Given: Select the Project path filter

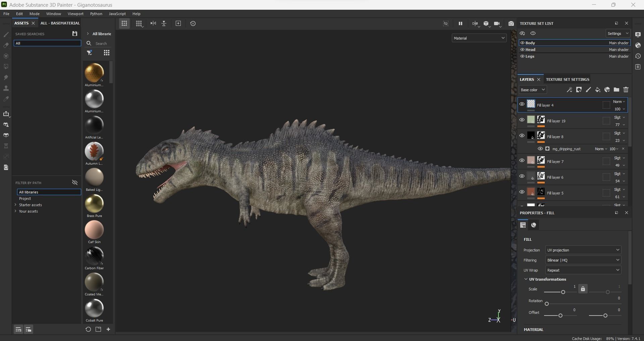Looking at the screenshot, I should click(x=25, y=198).
